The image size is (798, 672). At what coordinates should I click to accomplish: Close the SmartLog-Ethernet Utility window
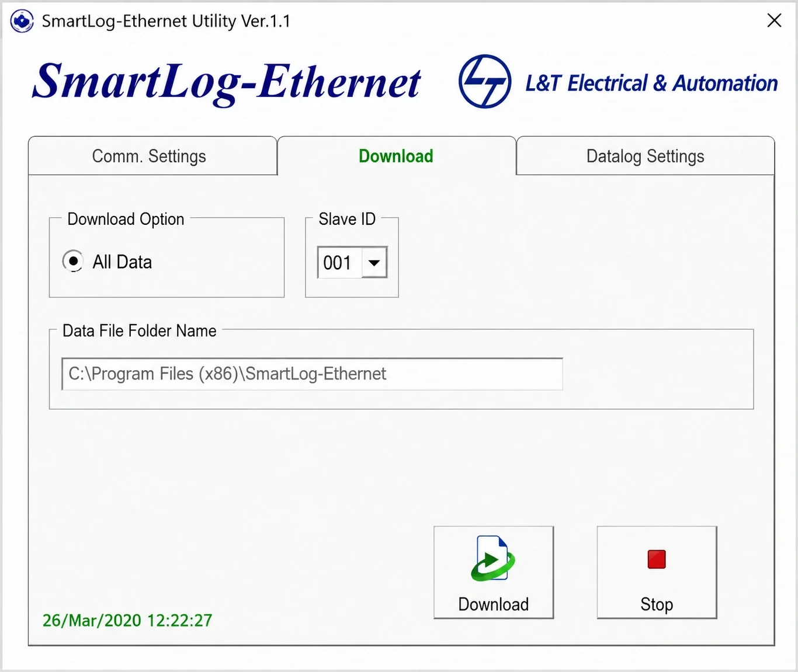(x=774, y=20)
